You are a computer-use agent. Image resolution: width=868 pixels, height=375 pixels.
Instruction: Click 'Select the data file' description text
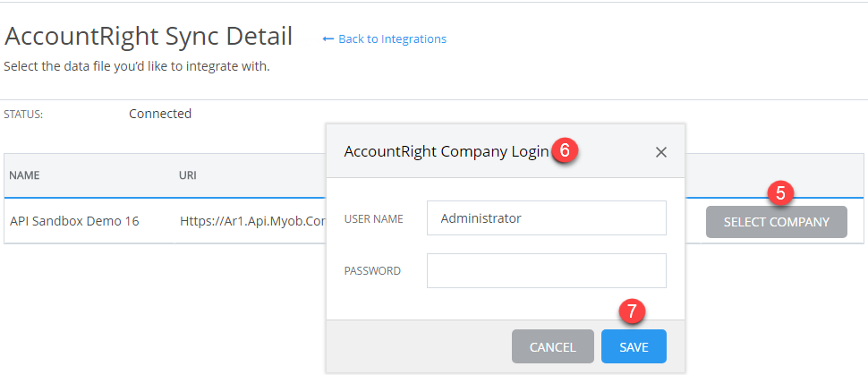[137, 68]
